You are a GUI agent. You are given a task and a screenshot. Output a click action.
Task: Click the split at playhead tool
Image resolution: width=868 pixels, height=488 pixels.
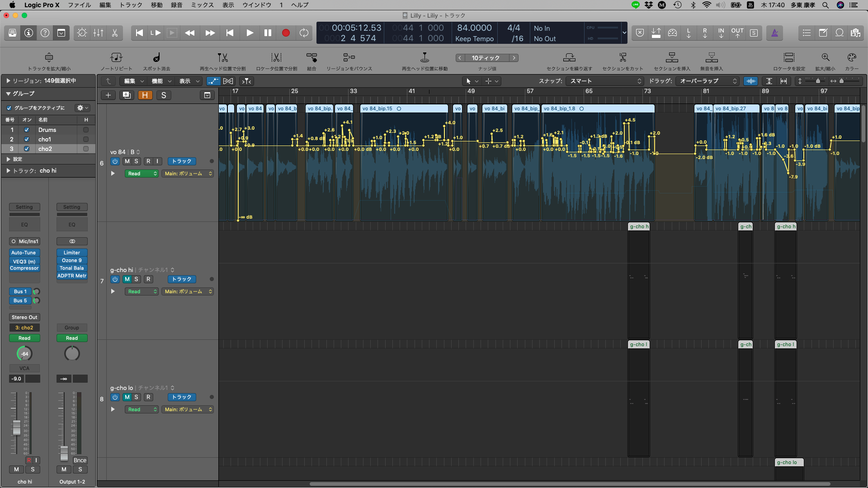click(222, 58)
